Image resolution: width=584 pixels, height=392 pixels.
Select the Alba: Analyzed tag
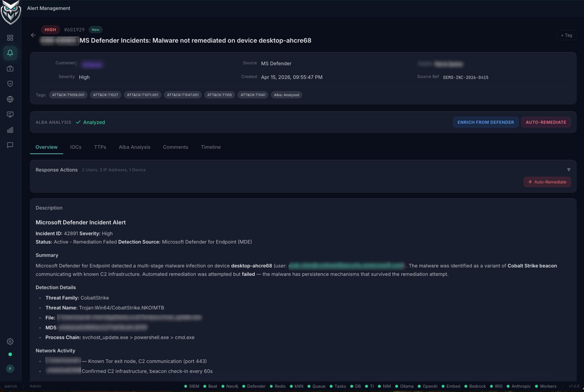click(286, 95)
